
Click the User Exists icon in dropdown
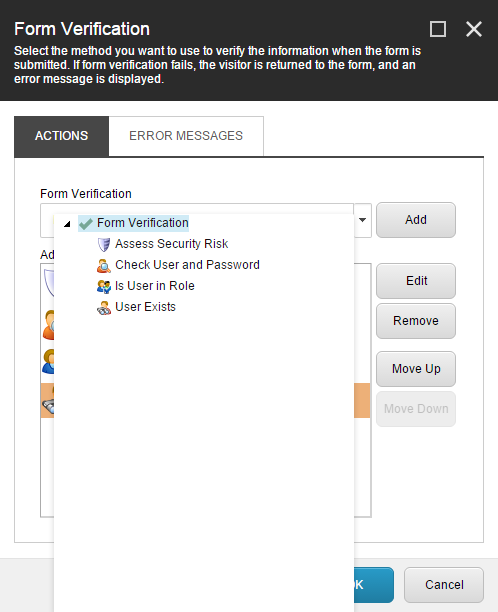tap(104, 308)
